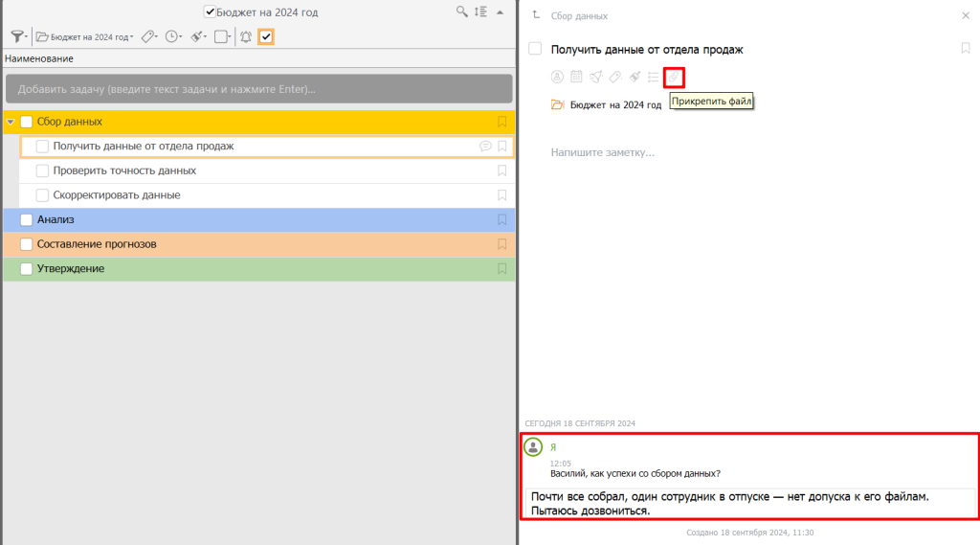Viewport: 980px width, 545px height.
Task: Tick the 'Анализ' group checkbox
Action: point(27,220)
